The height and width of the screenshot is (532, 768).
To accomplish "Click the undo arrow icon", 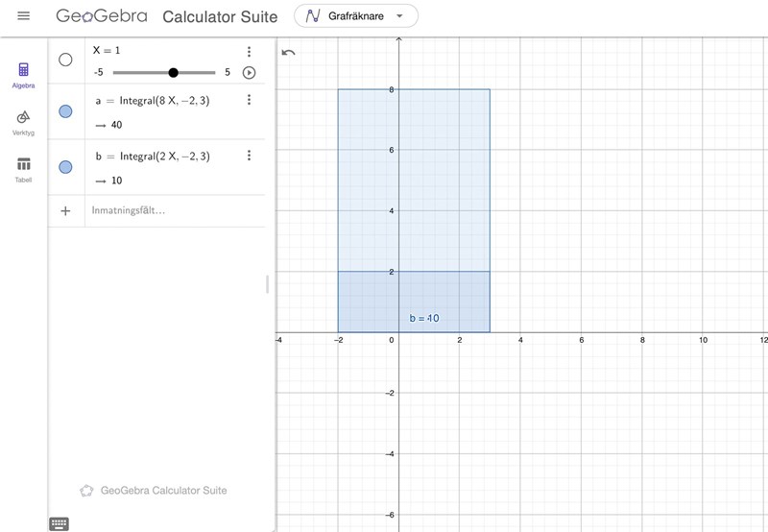I will (288, 53).
